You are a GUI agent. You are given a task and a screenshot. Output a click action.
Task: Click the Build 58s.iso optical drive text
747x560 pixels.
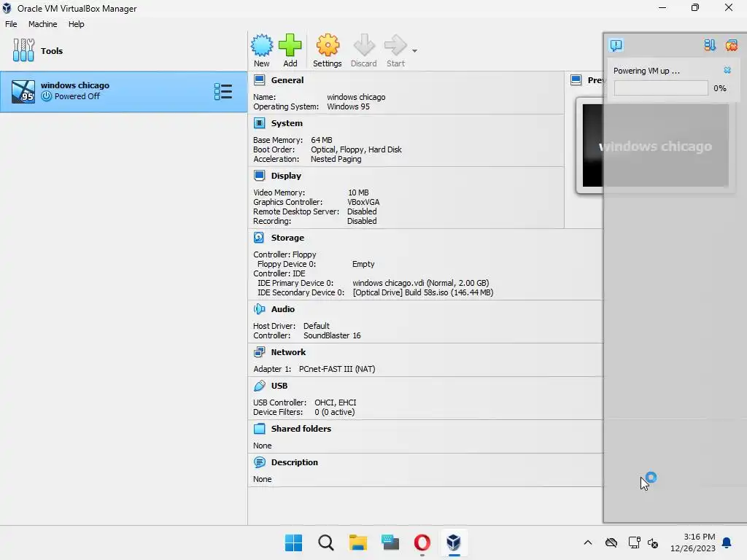423,292
